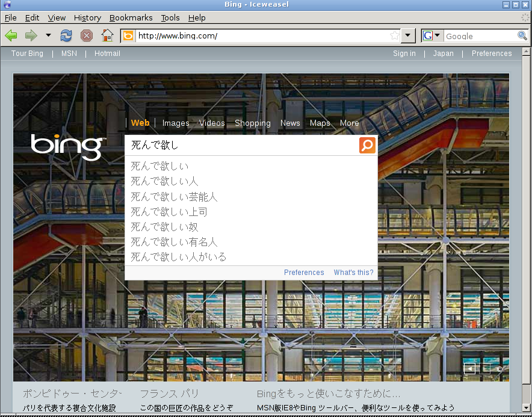Click the orange Bing search button
The height and width of the screenshot is (417, 532).
click(368, 145)
